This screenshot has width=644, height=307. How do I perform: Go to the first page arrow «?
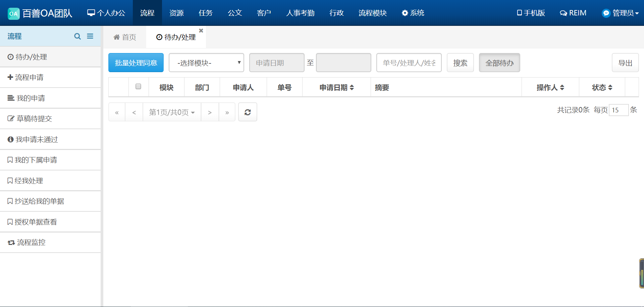[x=117, y=112]
